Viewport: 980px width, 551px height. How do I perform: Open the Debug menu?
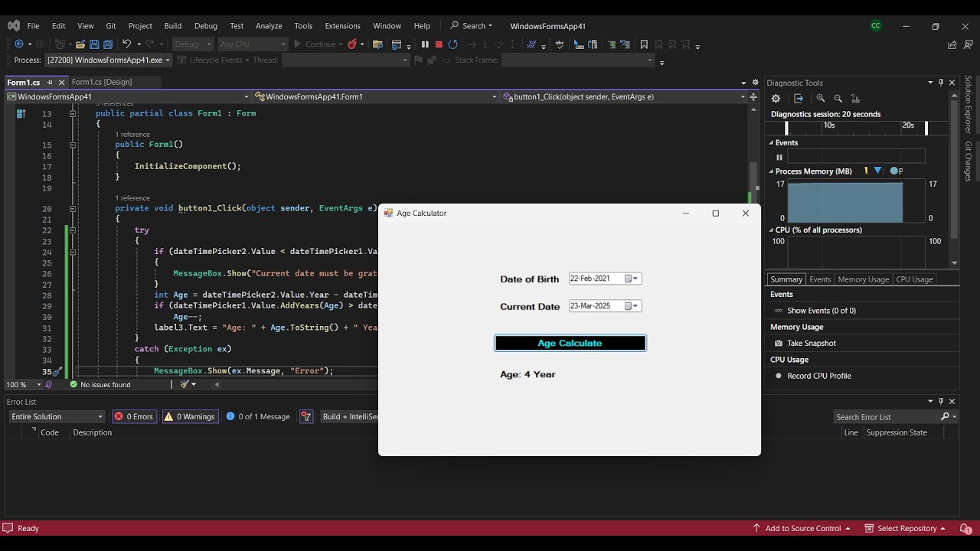coord(206,25)
